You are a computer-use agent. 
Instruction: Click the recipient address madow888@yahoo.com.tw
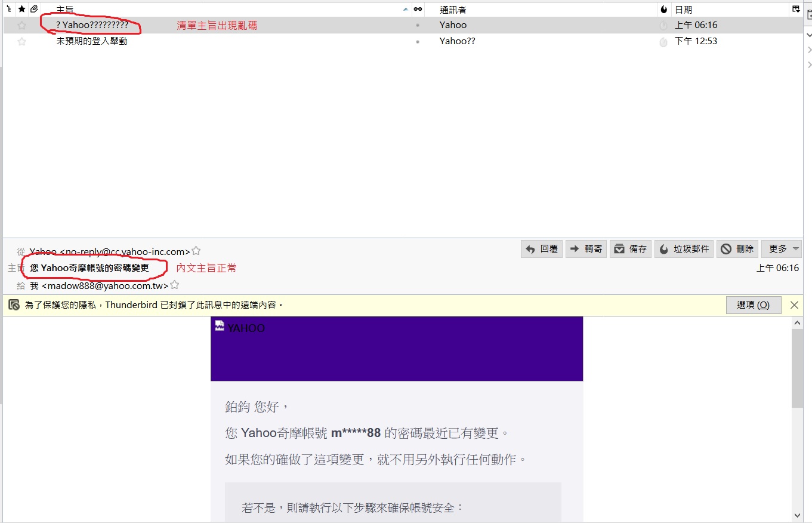click(x=100, y=285)
